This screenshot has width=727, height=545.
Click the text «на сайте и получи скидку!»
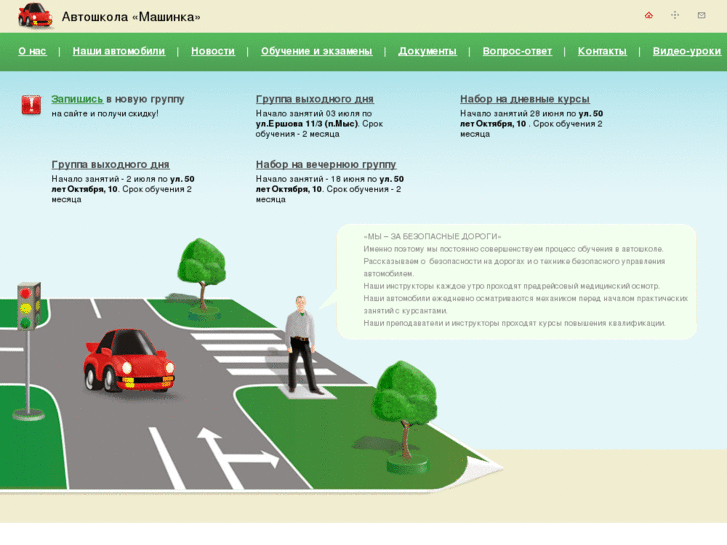tap(105, 114)
